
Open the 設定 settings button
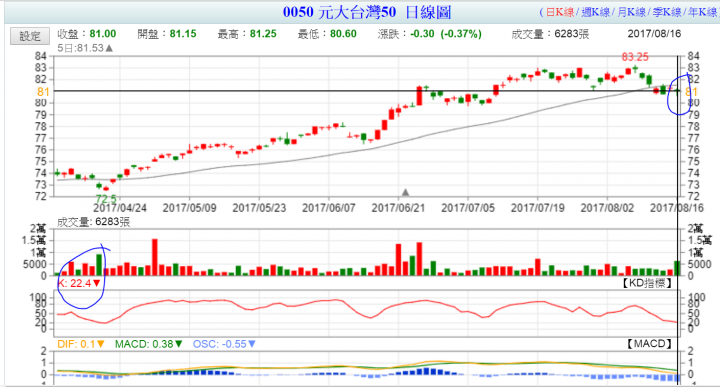click(x=30, y=36)
